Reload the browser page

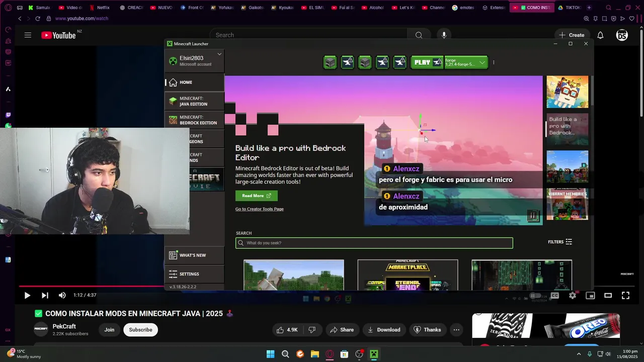tap(37, 19)
